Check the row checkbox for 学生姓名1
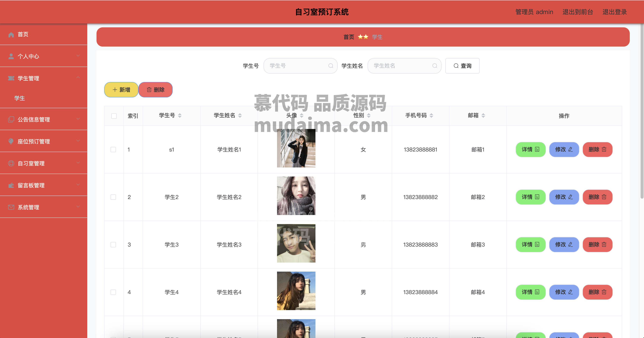The height and width of the screenshot is (338, 644). pos(113,150)
